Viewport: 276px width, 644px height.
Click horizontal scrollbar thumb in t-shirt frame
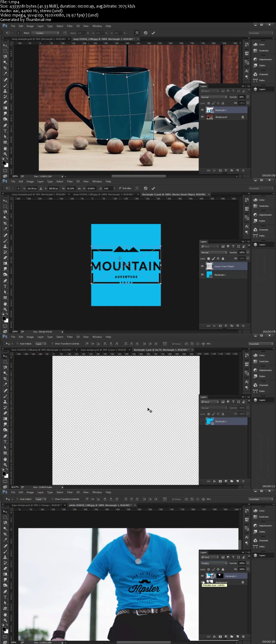[144, 642]
